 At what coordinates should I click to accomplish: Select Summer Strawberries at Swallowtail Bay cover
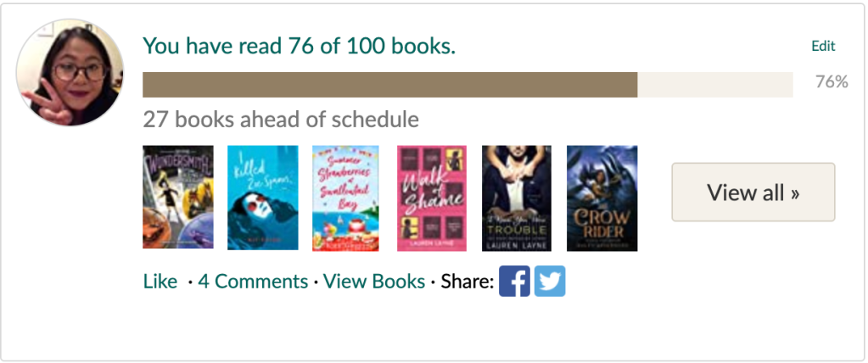click(x=345, y=198)
